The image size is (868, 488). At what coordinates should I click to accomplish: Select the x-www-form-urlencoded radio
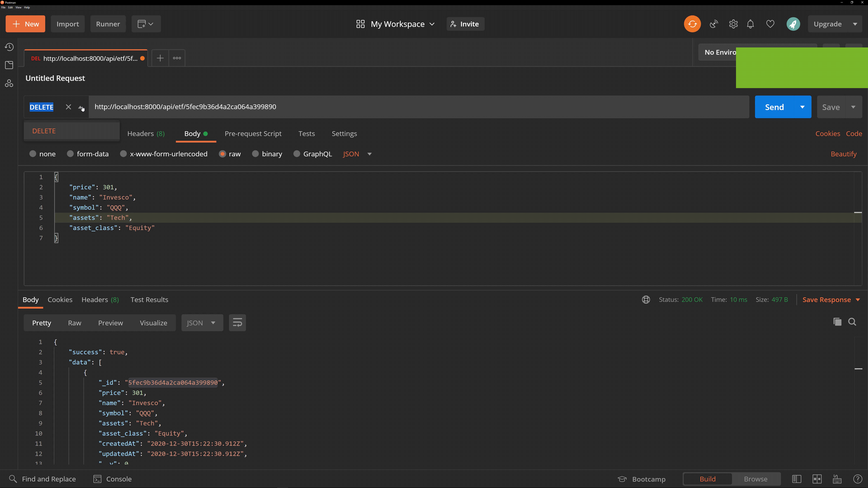[x=123, y=154]
